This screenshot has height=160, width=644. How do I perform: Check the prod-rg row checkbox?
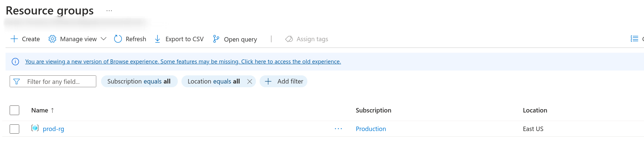tap(14, 129)
